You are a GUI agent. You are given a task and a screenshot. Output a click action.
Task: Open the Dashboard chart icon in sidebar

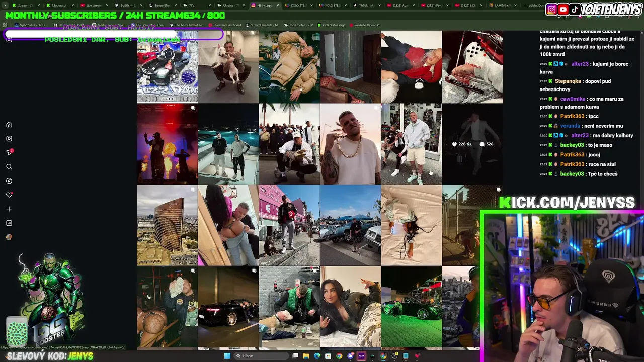(x=9, y=223)
